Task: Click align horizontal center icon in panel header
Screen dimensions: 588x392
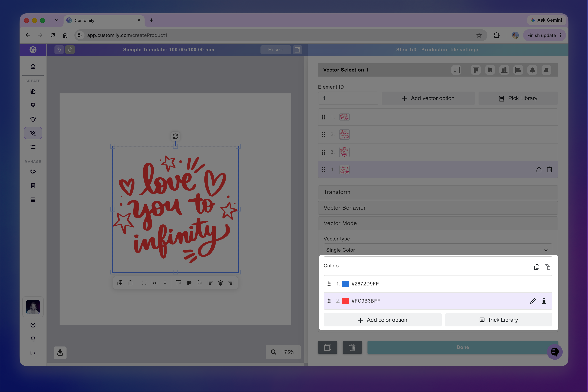Action: 532,70
